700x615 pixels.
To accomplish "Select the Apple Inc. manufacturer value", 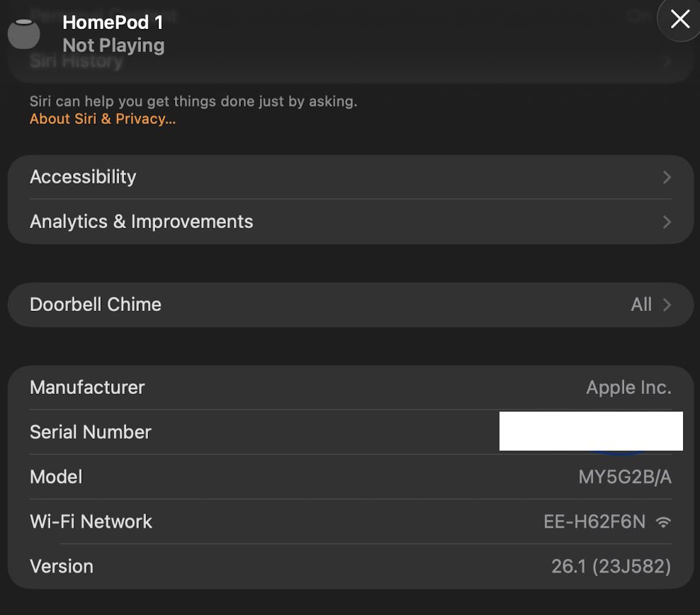I will [628, 388].
